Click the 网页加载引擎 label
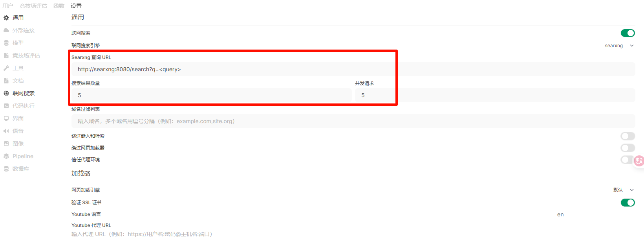The height and width of the screenshot is (249, 644). (86, 190)
